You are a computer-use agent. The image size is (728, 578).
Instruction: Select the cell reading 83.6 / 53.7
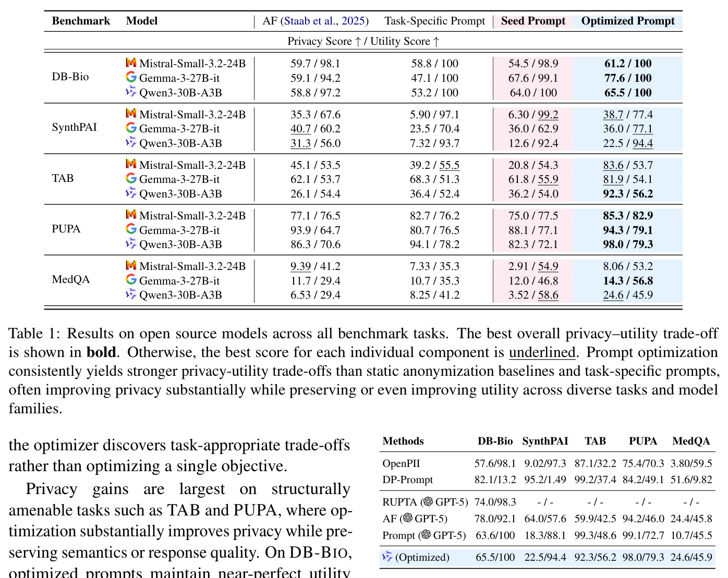coord(628,165)
